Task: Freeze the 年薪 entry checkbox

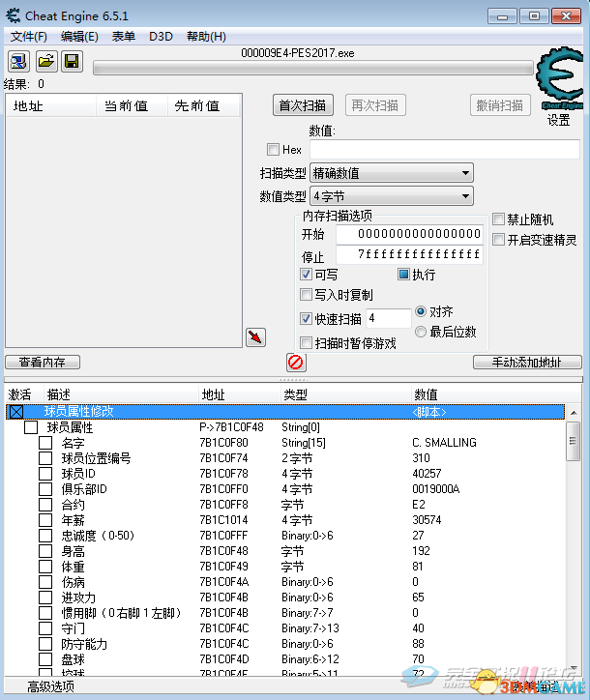Action: pyautogui.click(x=45, y=520)
